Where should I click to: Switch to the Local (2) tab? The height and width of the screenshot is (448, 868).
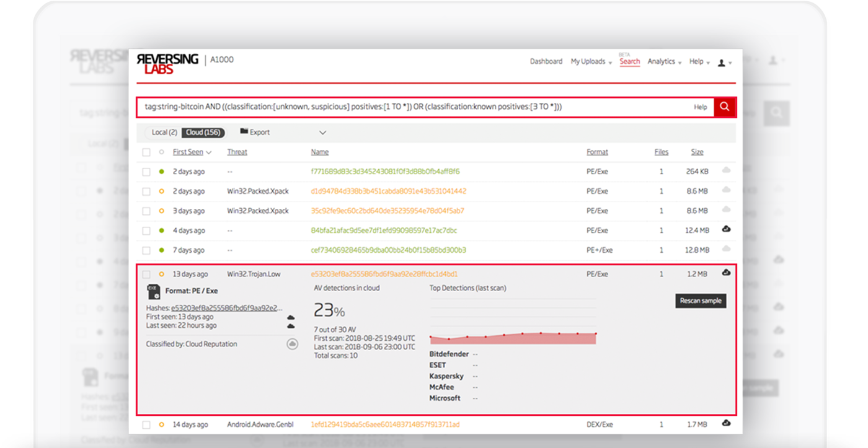coord(164,133)
